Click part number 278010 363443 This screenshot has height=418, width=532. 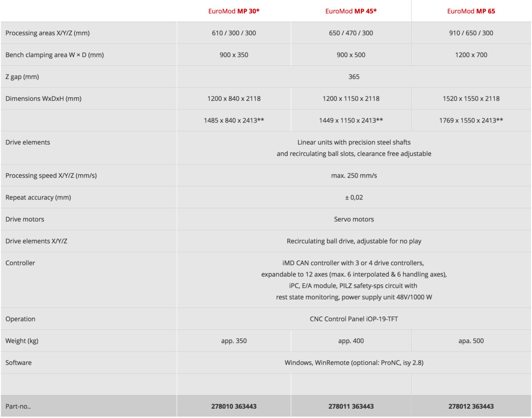(234, 406)
